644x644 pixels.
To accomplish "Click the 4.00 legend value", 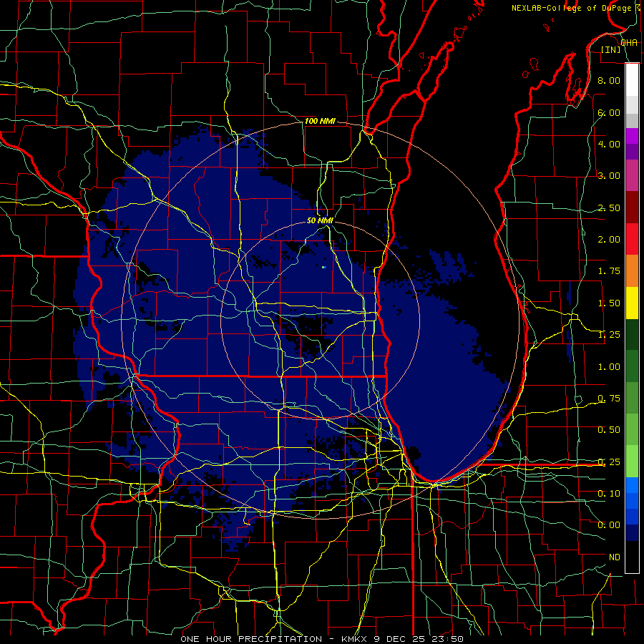I will tap(609, 144).
